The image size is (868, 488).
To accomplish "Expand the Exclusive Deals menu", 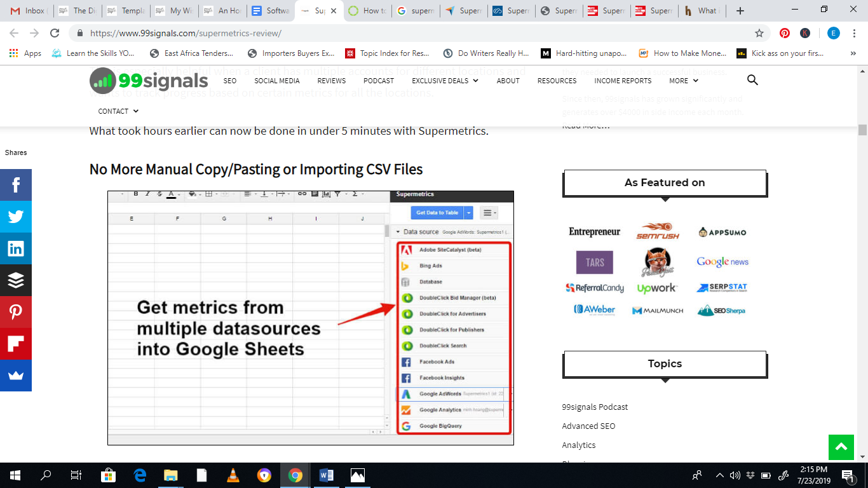I will click(445, 81).
